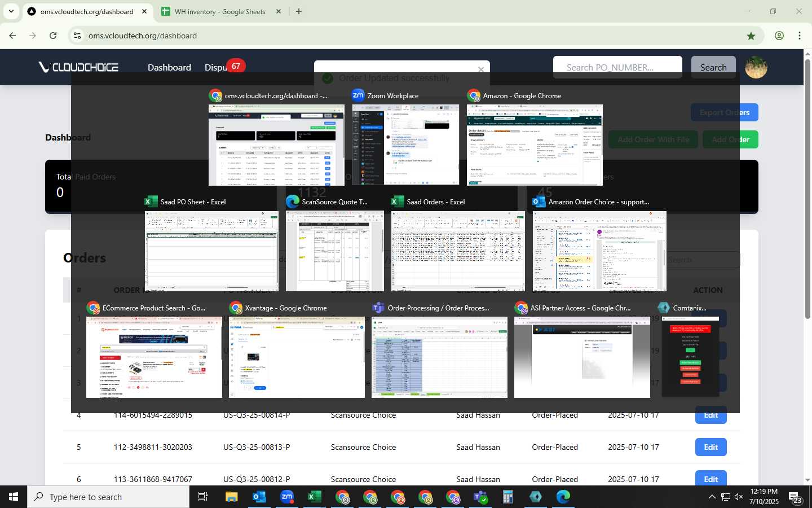
Task: Switch to Order Processing Teams window
Action: tap(439, 357)
